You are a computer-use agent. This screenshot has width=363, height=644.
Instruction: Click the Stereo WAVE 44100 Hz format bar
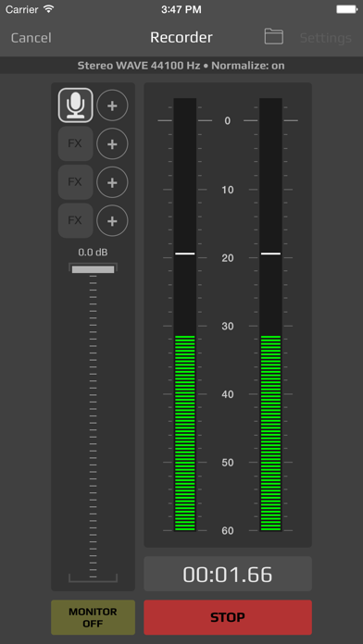(181, 66)
